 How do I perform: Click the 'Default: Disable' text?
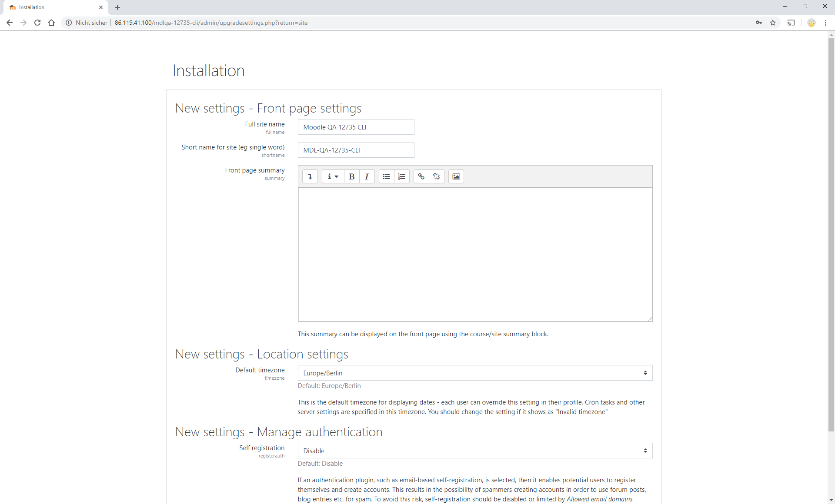coord(320,464)
